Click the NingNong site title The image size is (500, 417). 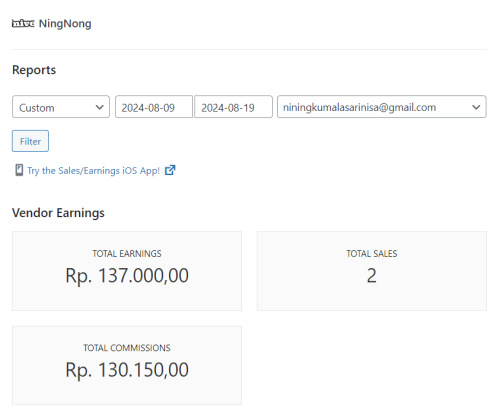click(x=65, y=24)
